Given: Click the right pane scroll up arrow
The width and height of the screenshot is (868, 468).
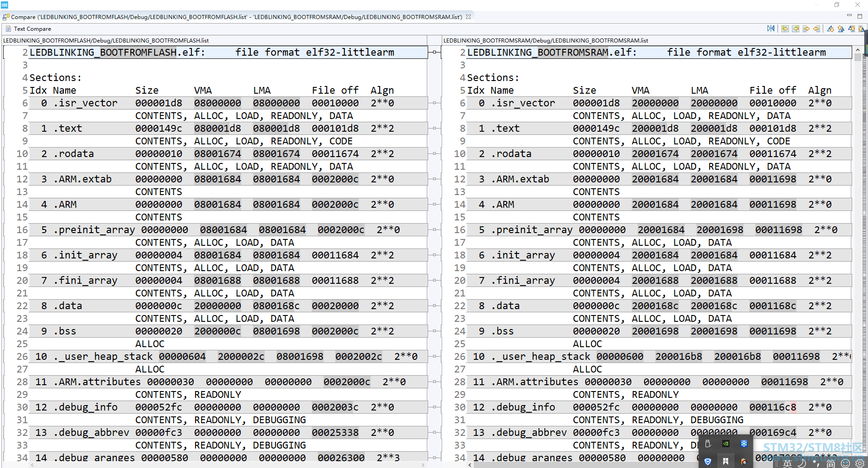Looking at the screenshot, I should (858, 50).
